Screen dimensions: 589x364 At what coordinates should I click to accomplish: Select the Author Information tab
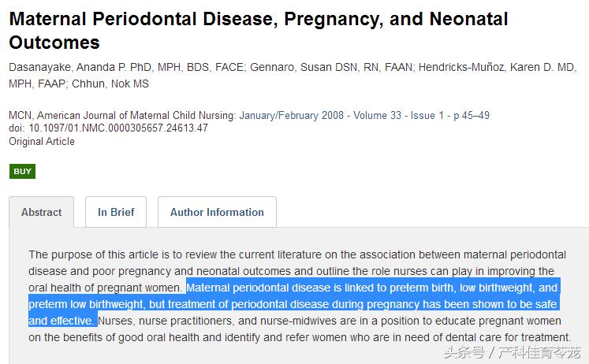pos(217,212)
